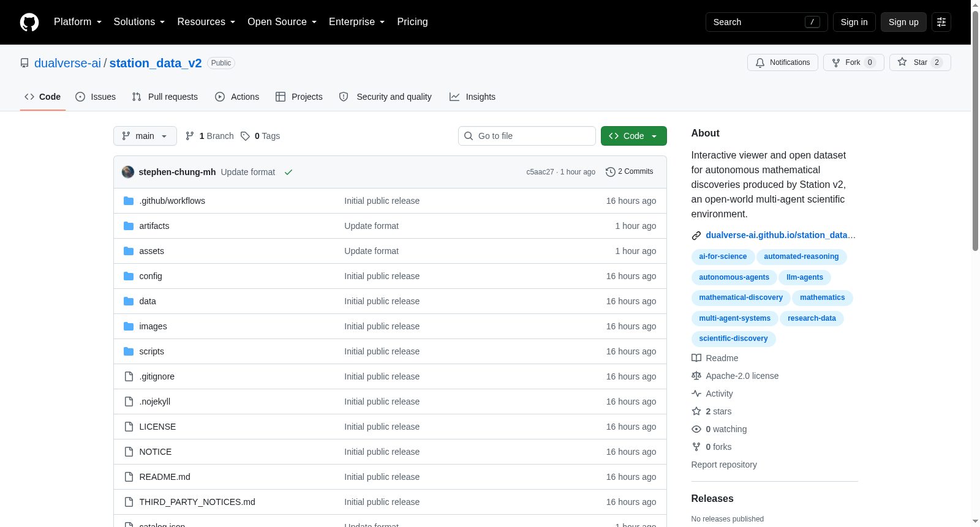
Task: Click the GitHub logo icon
Action: pos(29,22)
